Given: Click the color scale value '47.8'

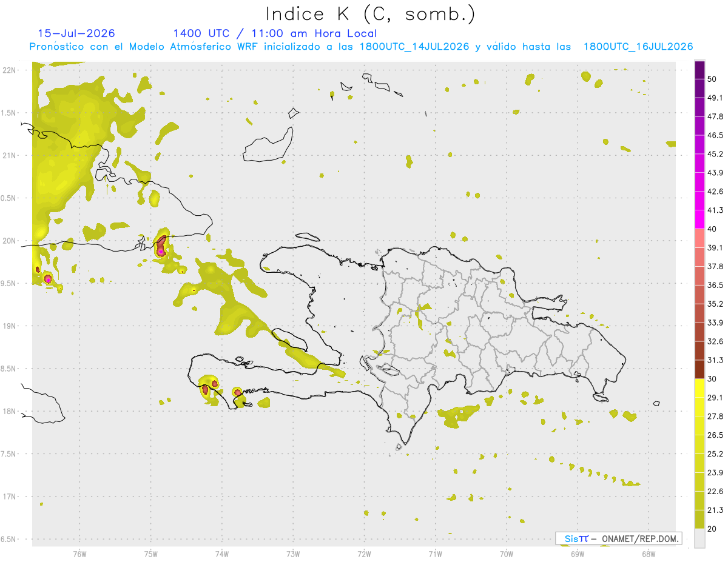Looking at the screenshot, I should (x=715, y=116).
